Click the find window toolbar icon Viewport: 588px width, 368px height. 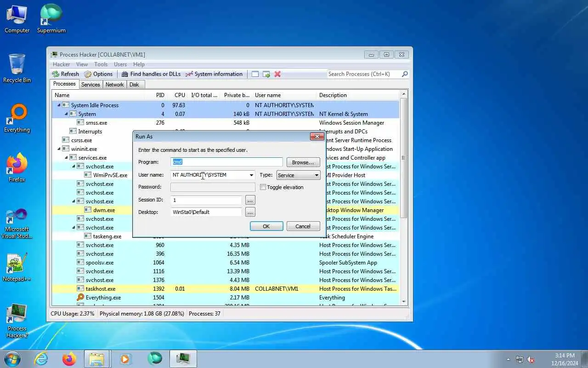pos(255,74)
